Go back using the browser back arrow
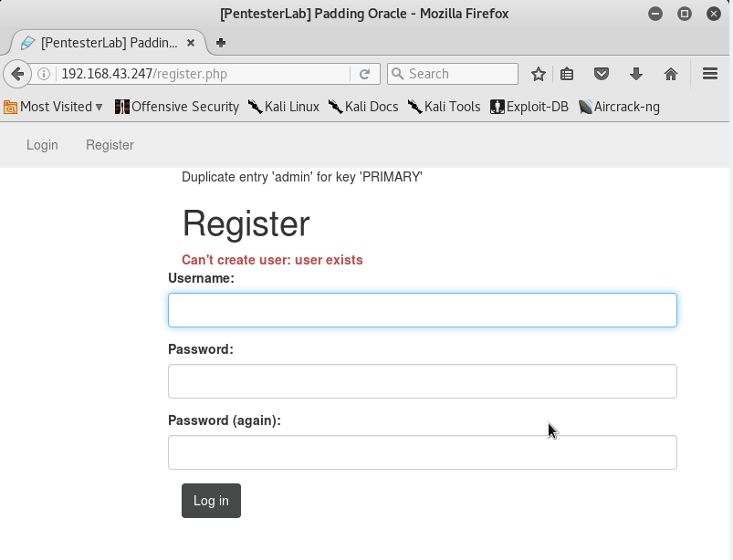This screenshot has width=733, height=560. point(17,74)
